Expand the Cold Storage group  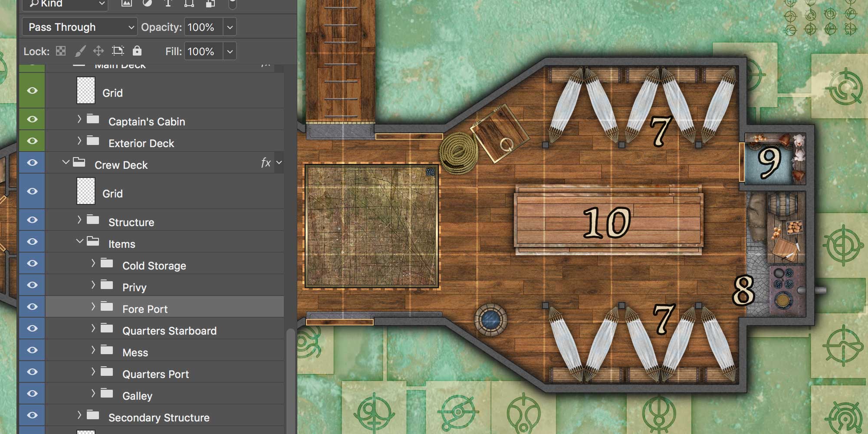pyautogui.click(x=93, y=263)
